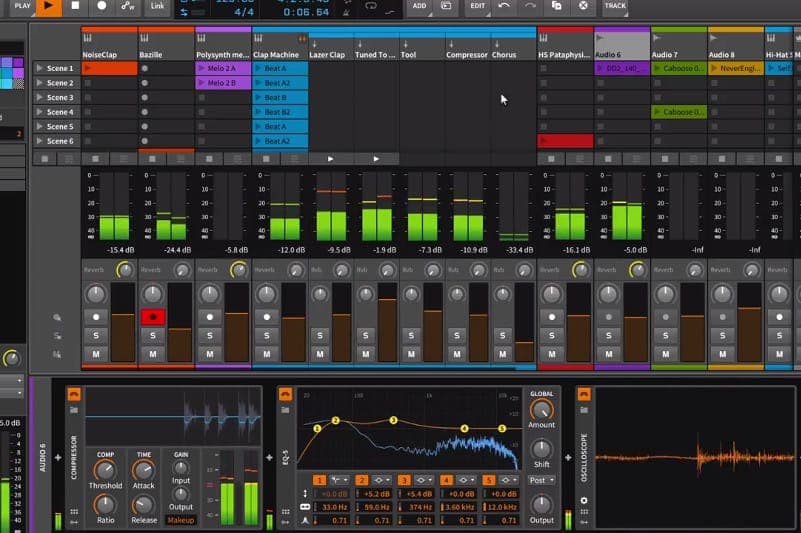Open the Oscilloscope settings gear icon
The height and width of the screenshot is (533, 801).
tap(584, 500)
